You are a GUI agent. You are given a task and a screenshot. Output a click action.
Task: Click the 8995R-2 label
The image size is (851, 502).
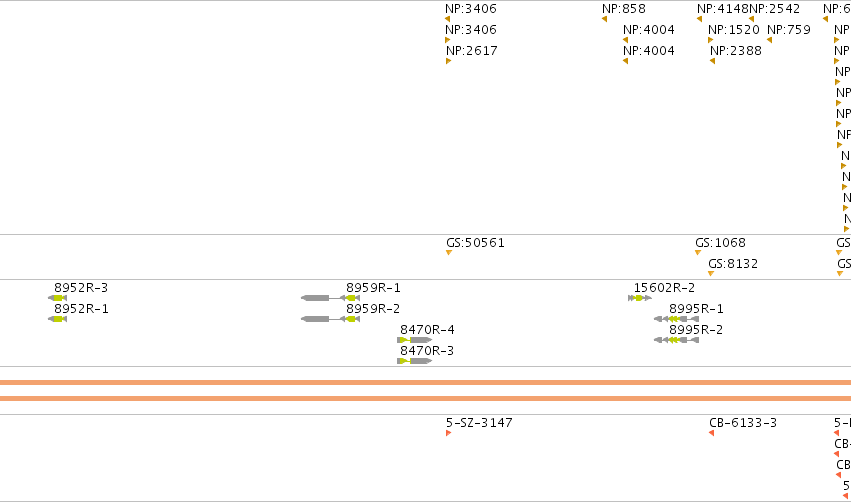click(x=696, y=330)
